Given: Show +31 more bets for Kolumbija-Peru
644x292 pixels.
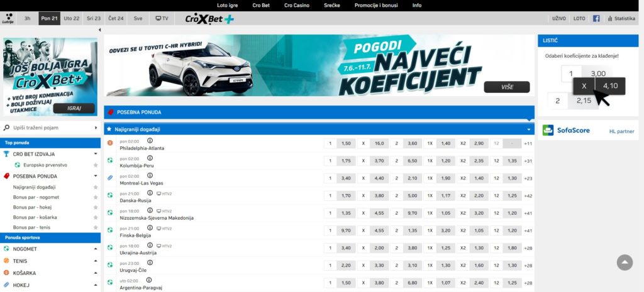Looking at the screenshot, I should pos(528,161).
